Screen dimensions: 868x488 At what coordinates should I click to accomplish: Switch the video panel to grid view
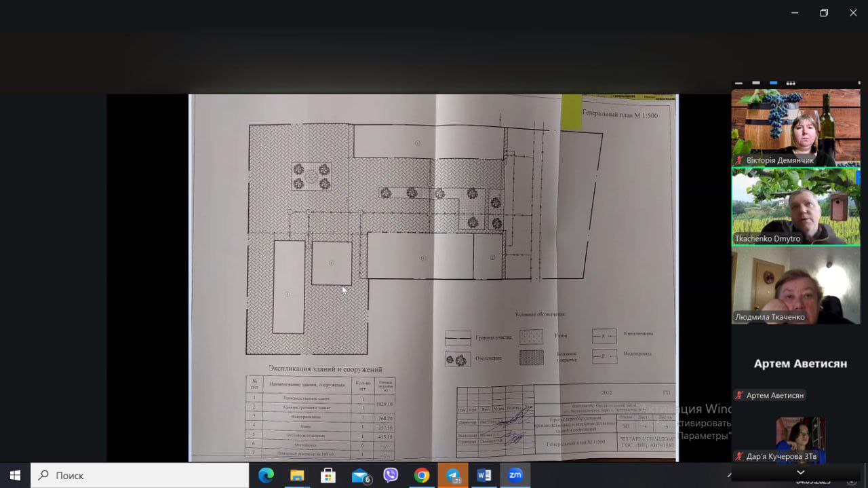(x=791, y=83)
